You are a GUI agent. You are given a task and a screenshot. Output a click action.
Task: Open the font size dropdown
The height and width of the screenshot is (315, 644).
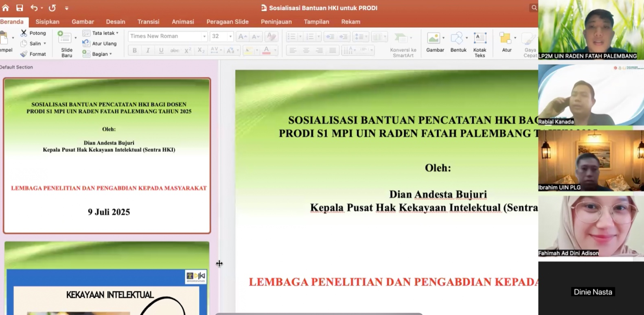tap(230, 37)
